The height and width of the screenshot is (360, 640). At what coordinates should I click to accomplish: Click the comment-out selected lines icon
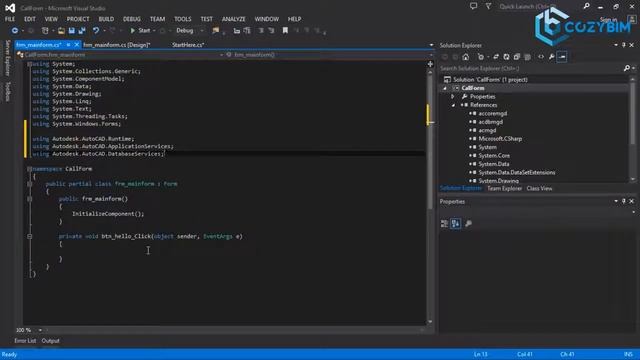(261, 31)
